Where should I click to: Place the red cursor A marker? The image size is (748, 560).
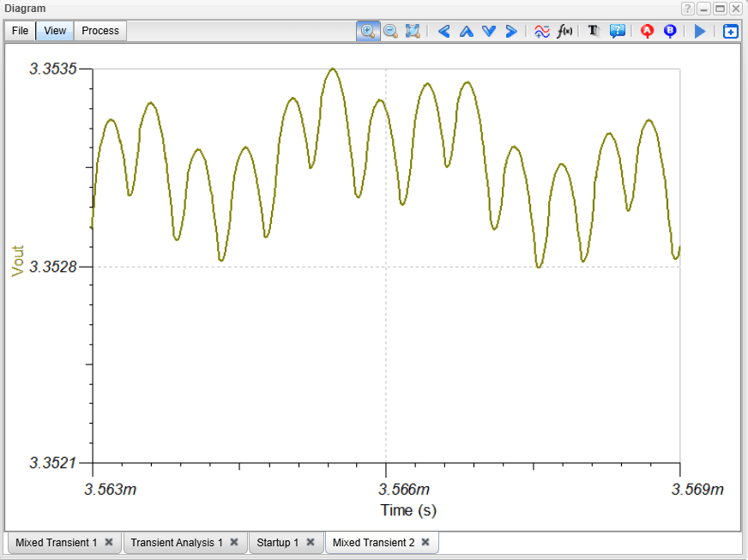(x=648, y=31)
